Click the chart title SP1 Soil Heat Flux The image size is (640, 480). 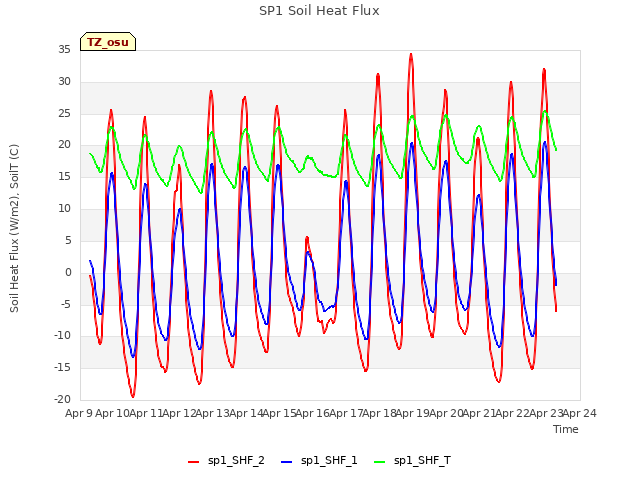coord(319,11)
